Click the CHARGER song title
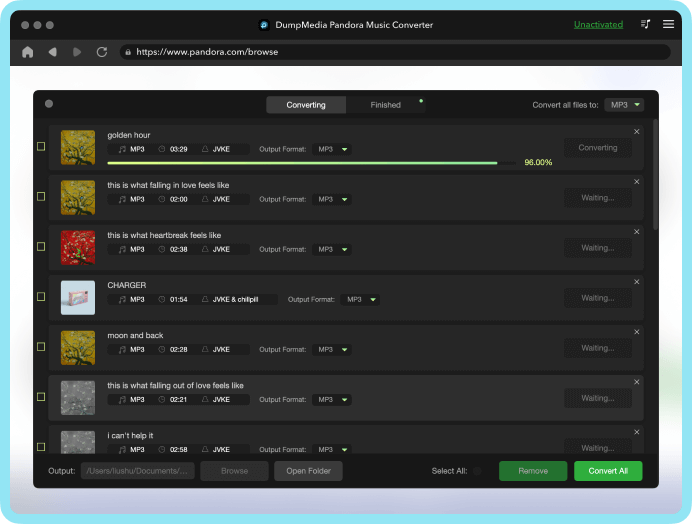This screenshot has height=524, width=692. click(127, 285)
